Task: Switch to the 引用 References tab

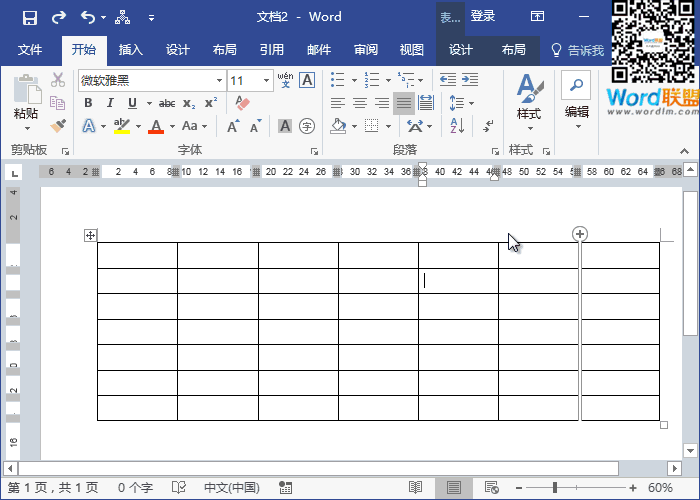Action: 271,50
